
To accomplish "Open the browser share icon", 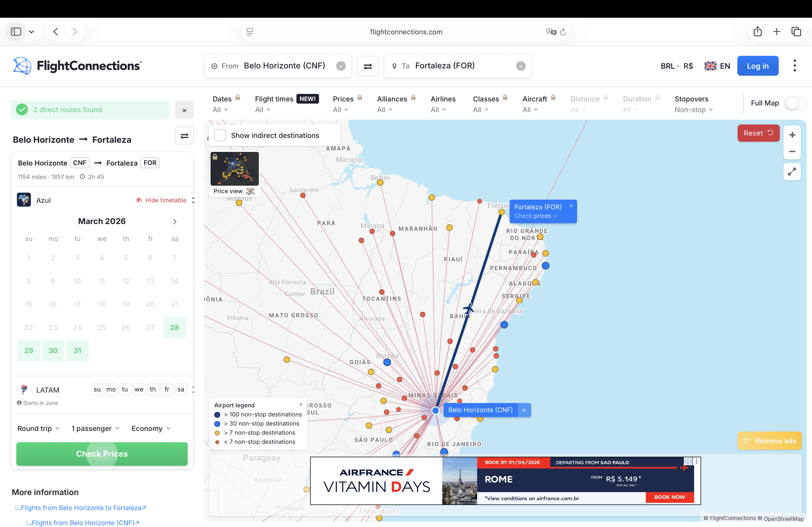I will click(757, 31).
